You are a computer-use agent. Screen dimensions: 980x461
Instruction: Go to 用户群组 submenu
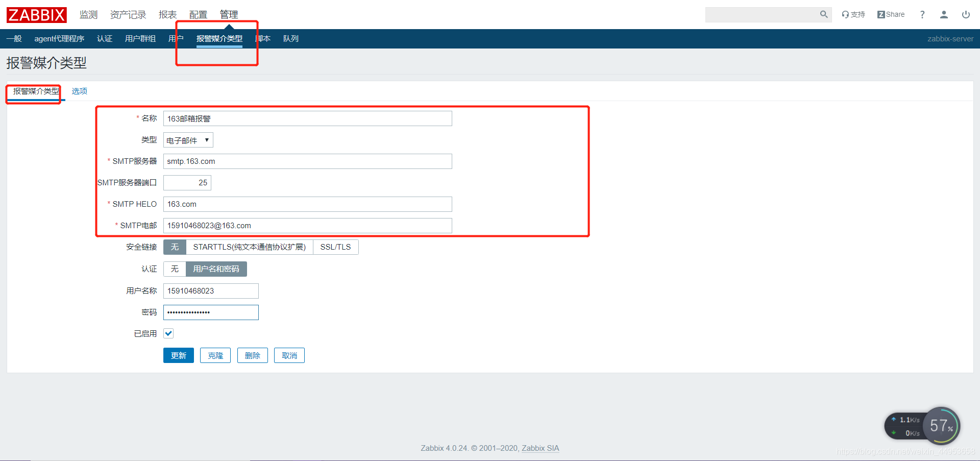pyautogui.click(x=140, y=39)
